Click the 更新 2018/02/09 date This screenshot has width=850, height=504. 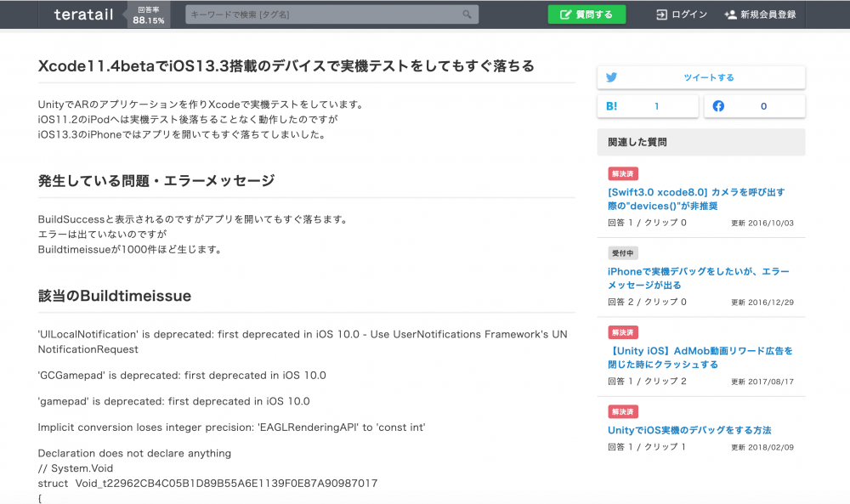[762, 448]
